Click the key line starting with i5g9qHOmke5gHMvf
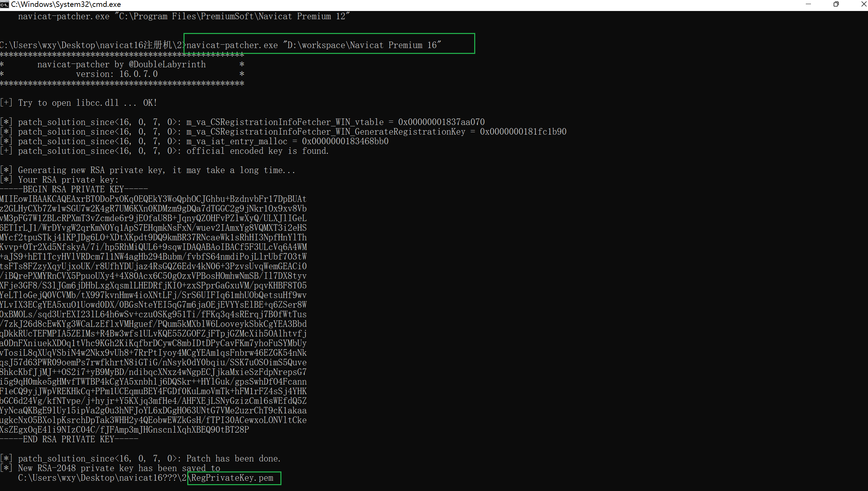 153,382
